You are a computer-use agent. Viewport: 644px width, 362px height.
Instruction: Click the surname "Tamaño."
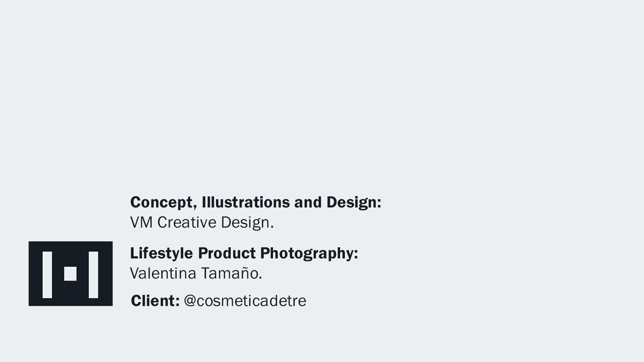pyautogui.click(x=231, y=273)
